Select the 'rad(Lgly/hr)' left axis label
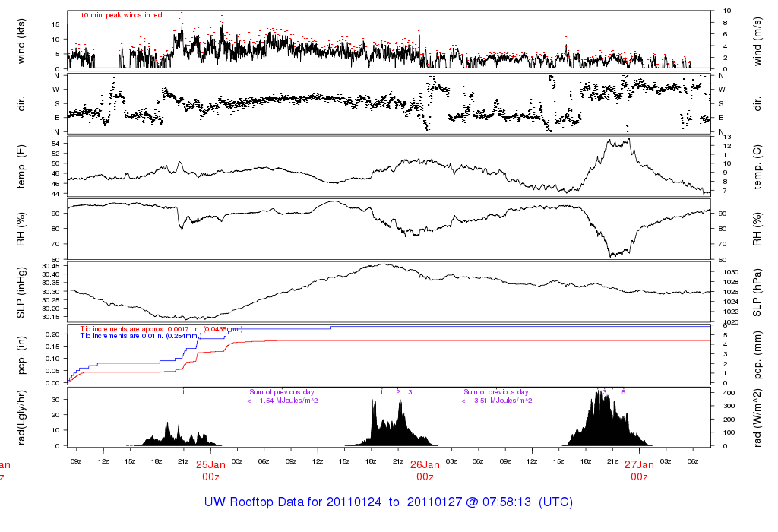Screen dimensions: 778x532 click(22, 416)
